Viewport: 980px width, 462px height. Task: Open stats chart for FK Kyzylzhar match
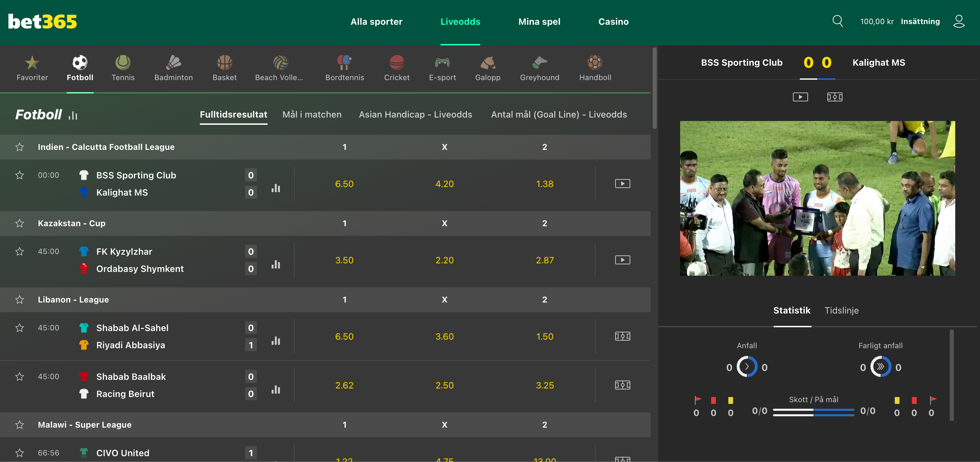[x=276, y=264]
